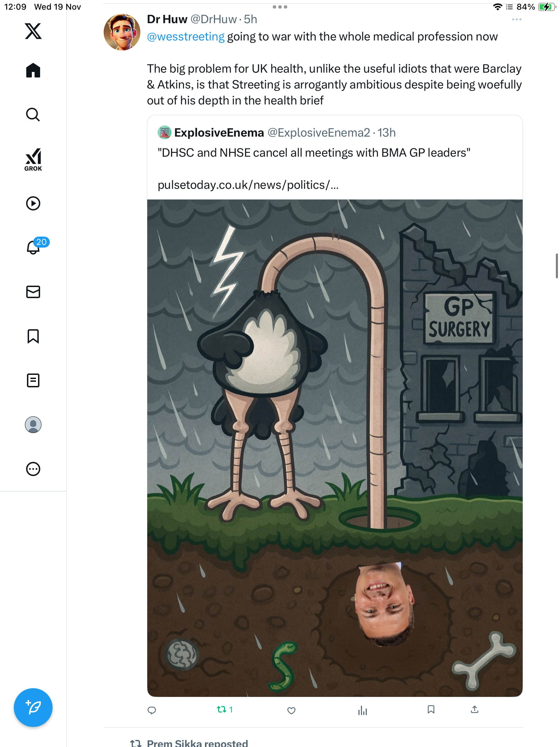Image resolution: width=560 pixels, height=747 pixels.
Task: Open profile avatar in sidebar
Action: coord(33,425)
